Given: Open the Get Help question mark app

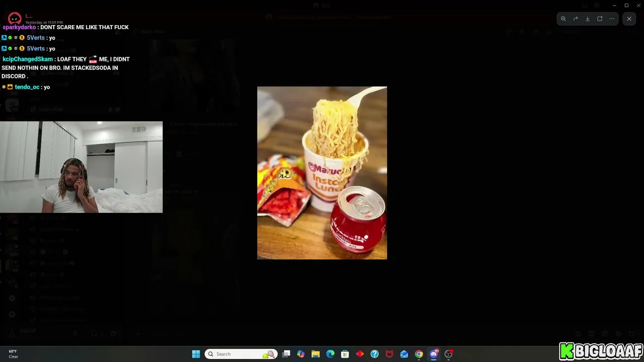Looking at the screenshot, I should [374, 354].
